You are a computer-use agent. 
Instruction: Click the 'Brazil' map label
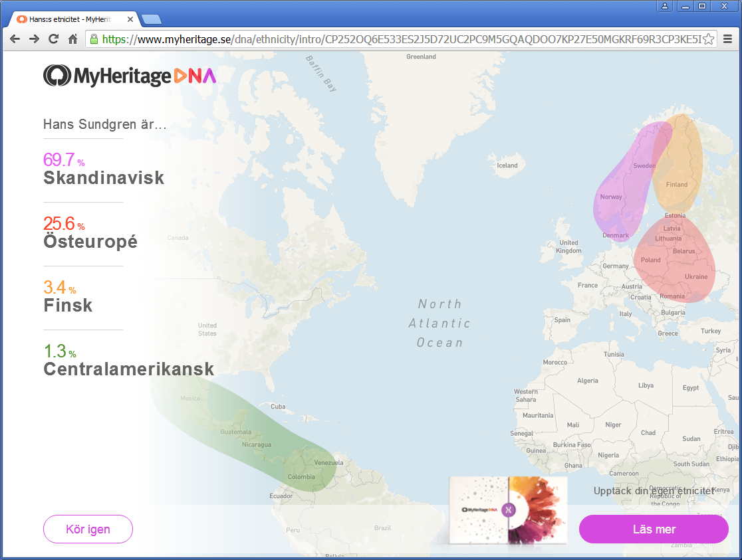click(382, 528)
